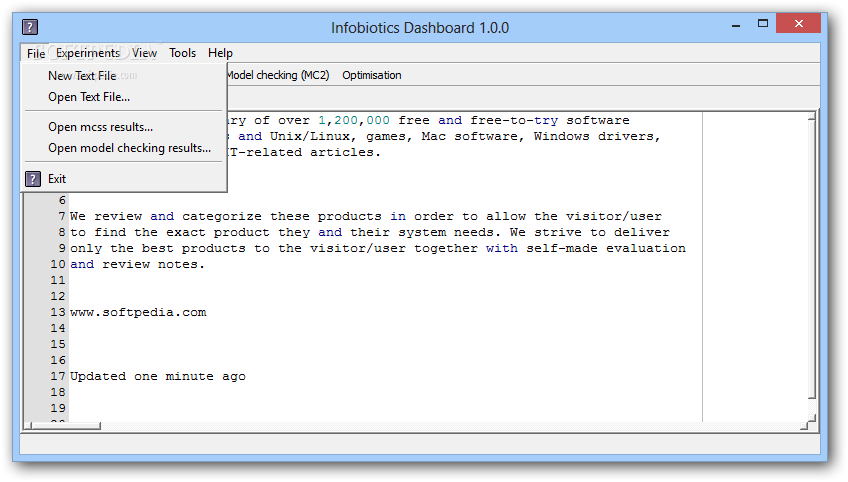
Task: Select Open model checking results... entry
Action: tap(124, 148)
